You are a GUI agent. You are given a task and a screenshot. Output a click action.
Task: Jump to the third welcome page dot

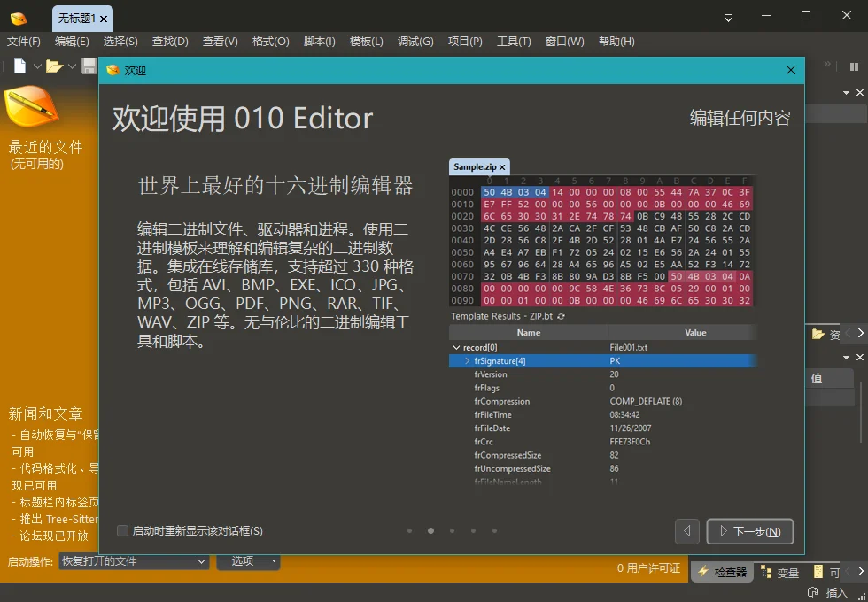(453, 531)
